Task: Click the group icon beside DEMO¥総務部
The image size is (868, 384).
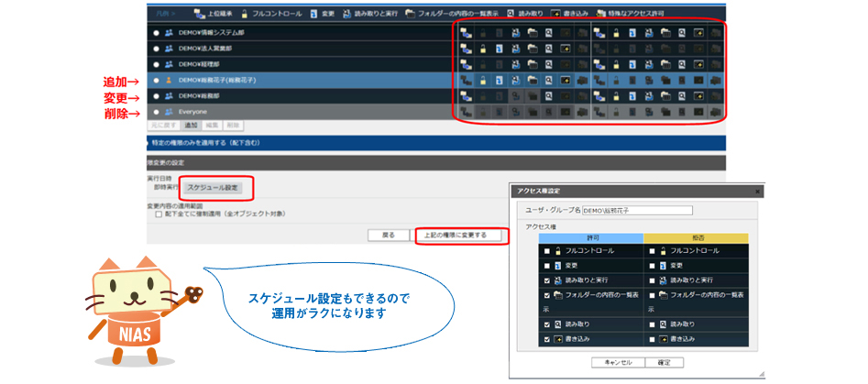Action: click(x=169, y=95)
